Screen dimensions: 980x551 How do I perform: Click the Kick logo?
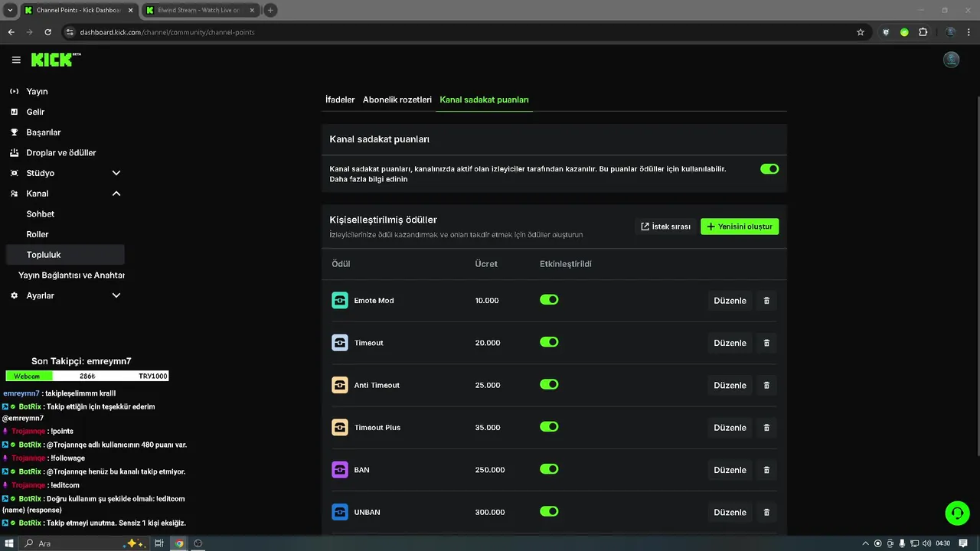[55, 60]
